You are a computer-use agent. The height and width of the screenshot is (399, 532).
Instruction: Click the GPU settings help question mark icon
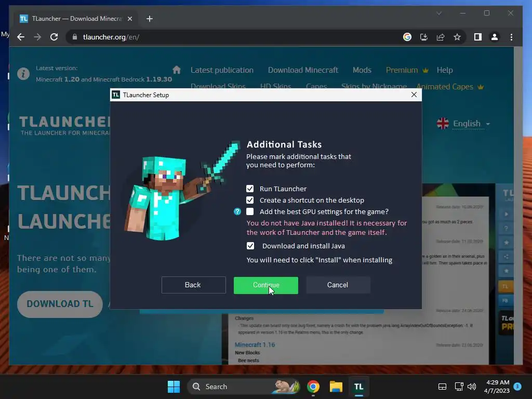(237, 212)
